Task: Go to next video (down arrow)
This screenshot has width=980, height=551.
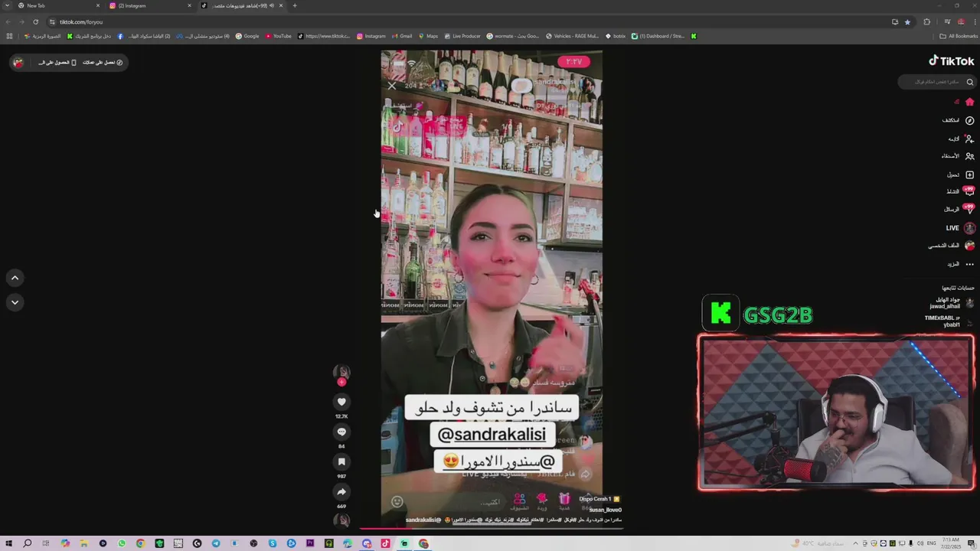Action: [15, 302]
